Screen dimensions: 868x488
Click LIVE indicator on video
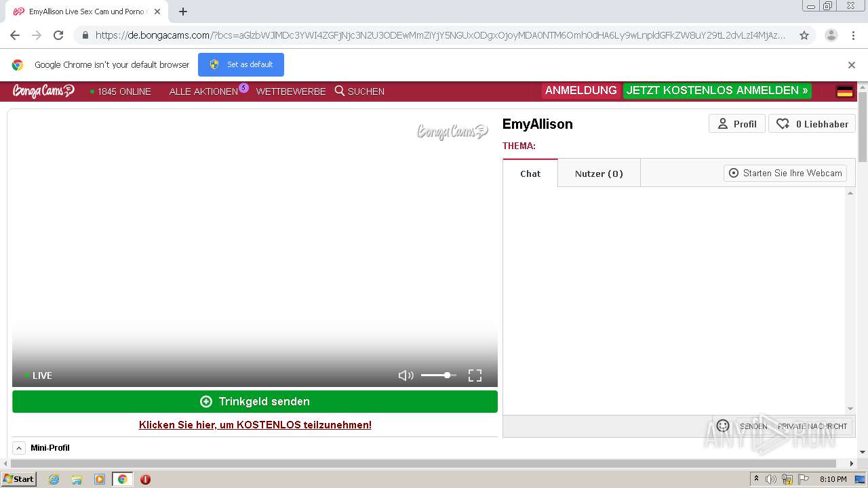point(39,375)
